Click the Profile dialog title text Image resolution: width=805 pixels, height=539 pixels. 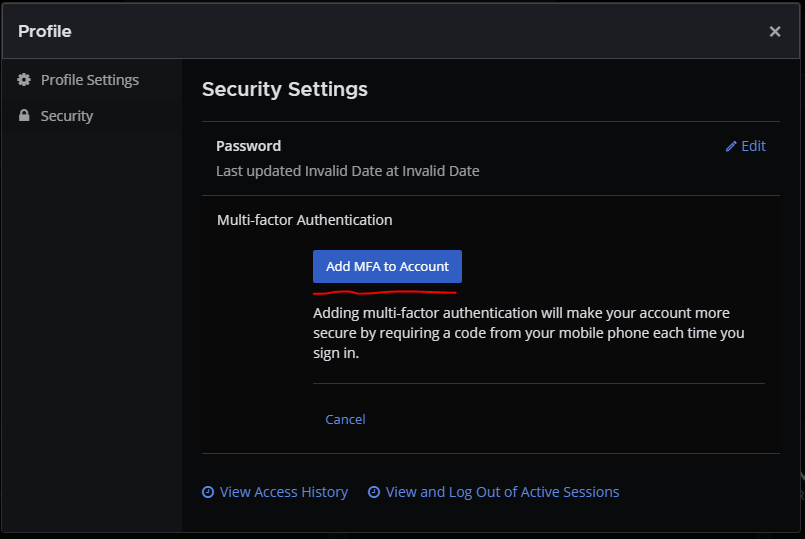pyautogui.click(x=45, y=31)
